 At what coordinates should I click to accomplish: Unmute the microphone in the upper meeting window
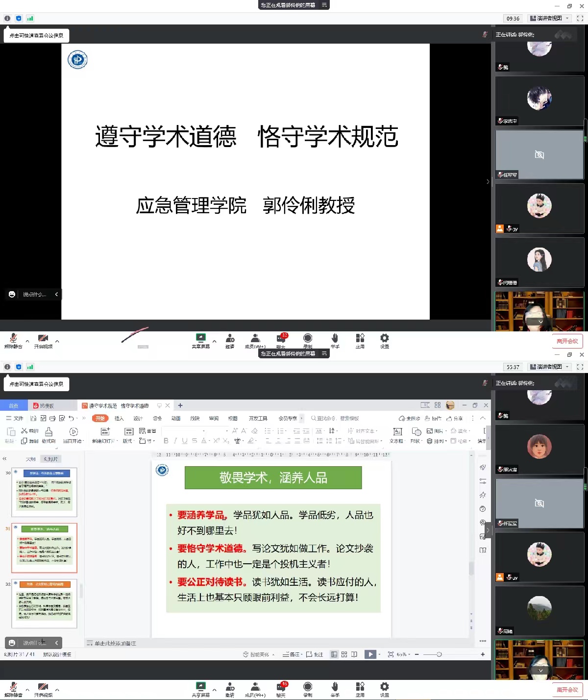pyautogui.click(x=13, y=339)
